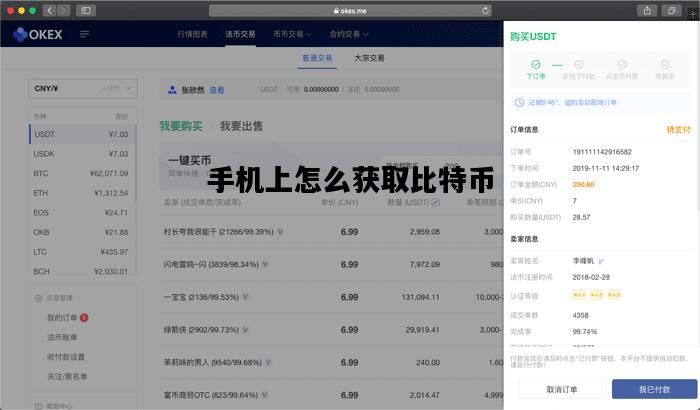Screen dimensions: 700x410
Task: Select BCH in the coin list
Action: pos(81,271)
